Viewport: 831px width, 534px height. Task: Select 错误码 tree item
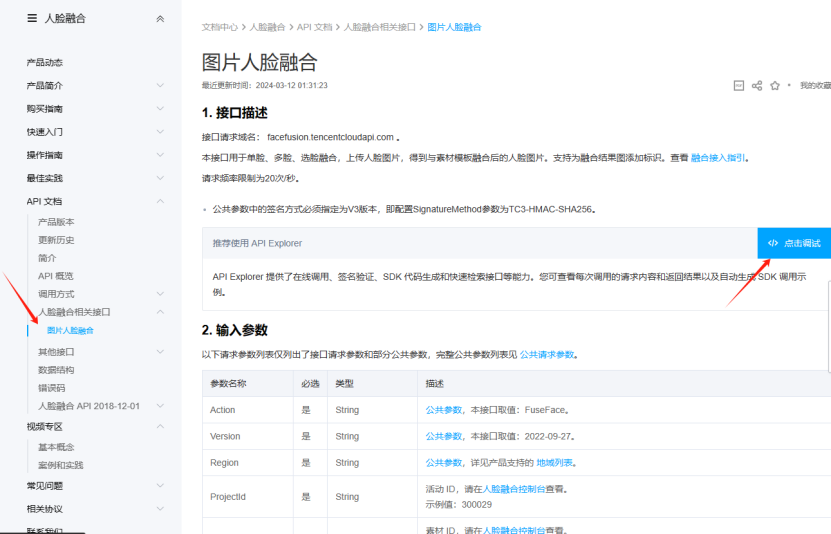(x=51, y=388)
